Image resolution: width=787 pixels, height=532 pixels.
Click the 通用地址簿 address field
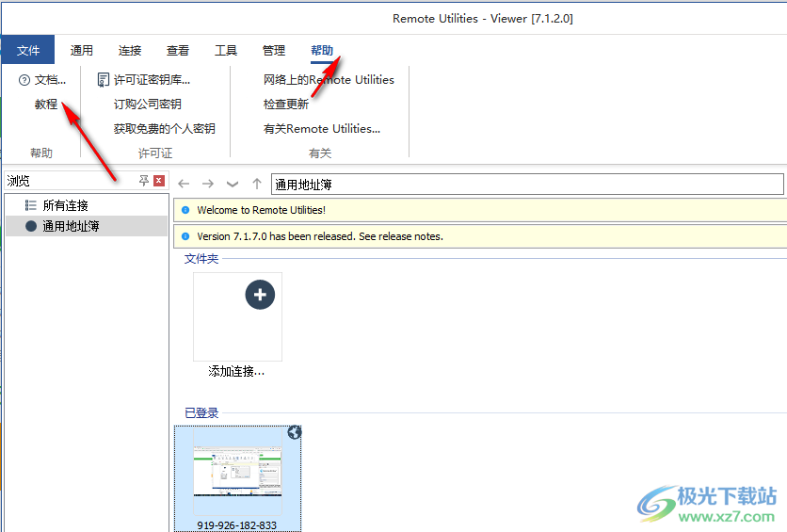(x=527, y=185)
